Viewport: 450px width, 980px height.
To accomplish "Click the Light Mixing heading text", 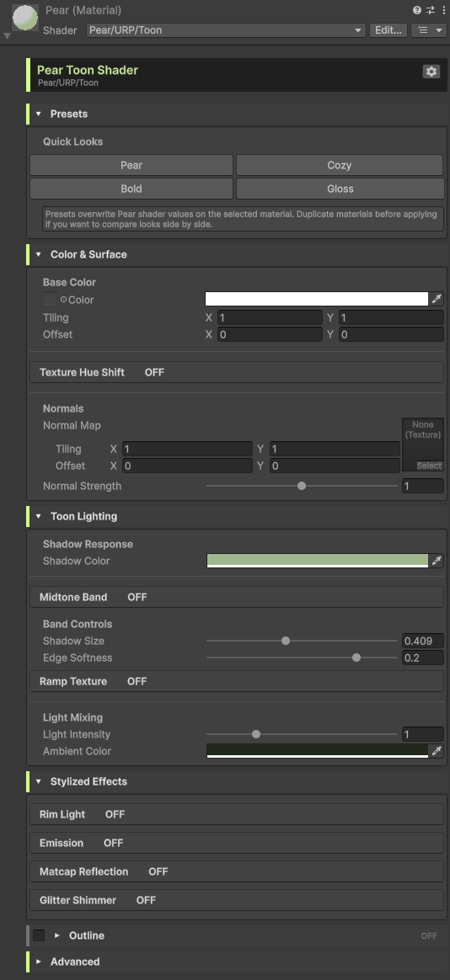I will coord(72,717).
